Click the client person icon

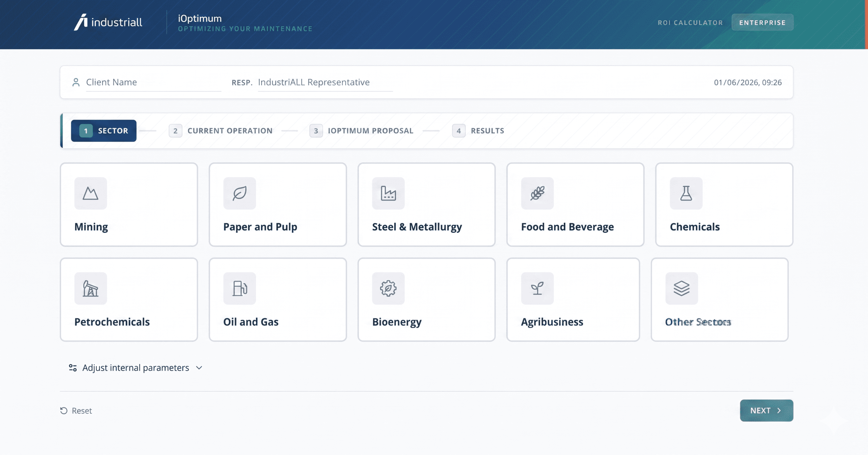pos(76,82)
